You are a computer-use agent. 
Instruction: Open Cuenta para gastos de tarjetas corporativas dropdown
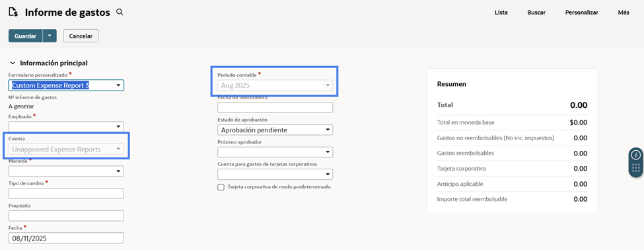[275, 175]
